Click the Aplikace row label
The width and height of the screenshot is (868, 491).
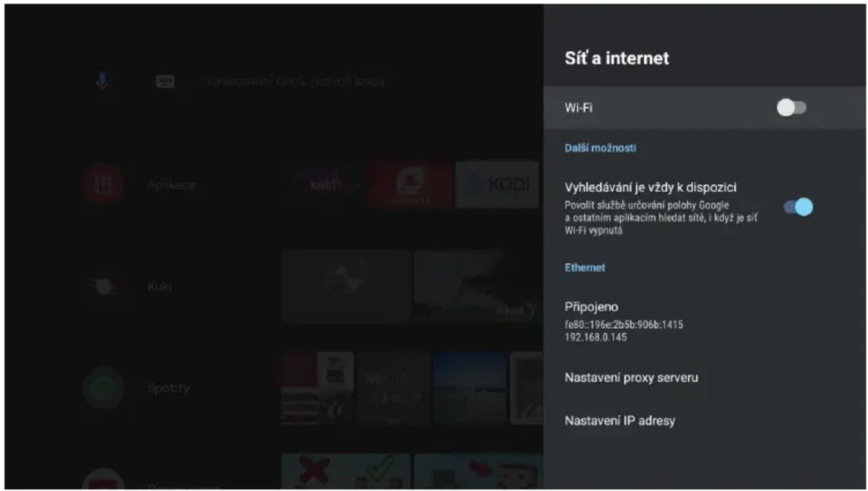click(x=171, y=185)
